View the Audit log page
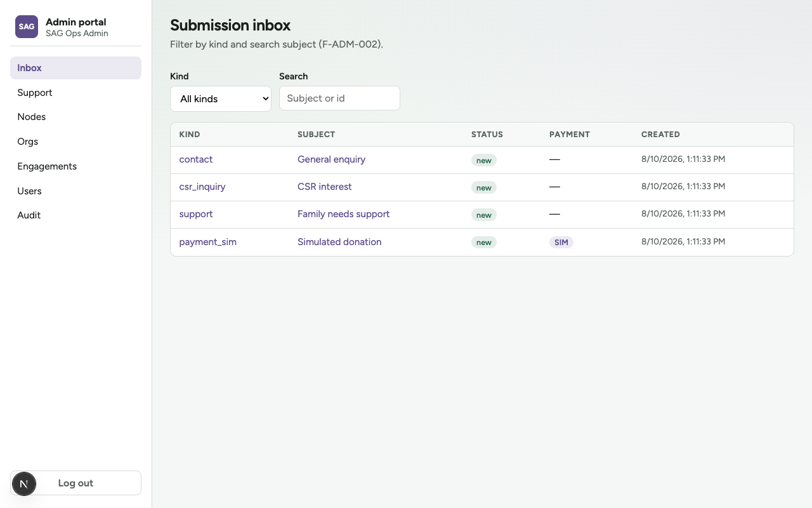812x508 pixels. [75, 215]
